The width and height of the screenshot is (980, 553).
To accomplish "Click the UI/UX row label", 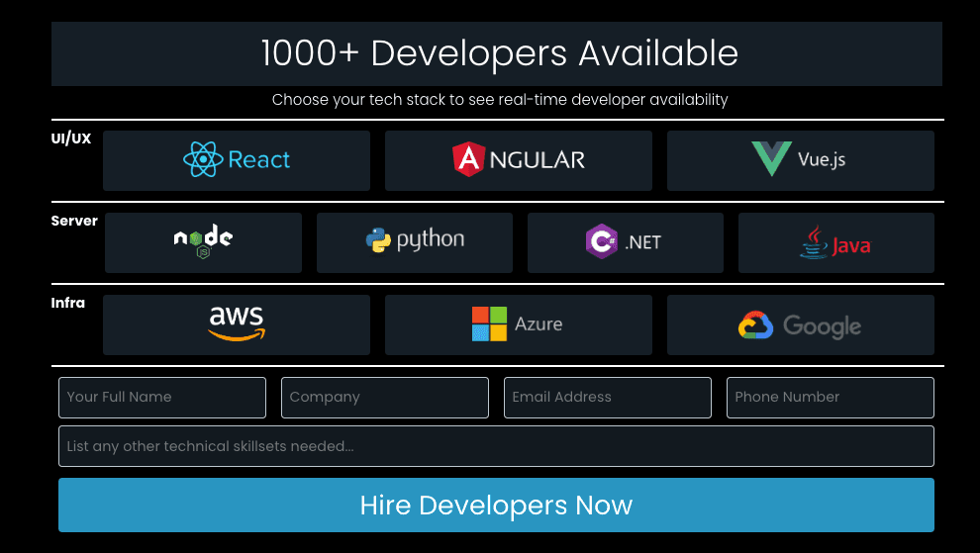I will point(70,138).
